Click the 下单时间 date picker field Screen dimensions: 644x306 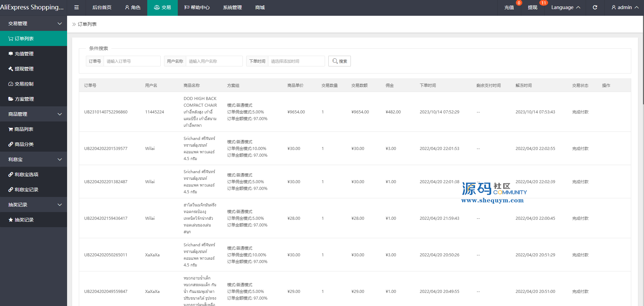[297, 61]
